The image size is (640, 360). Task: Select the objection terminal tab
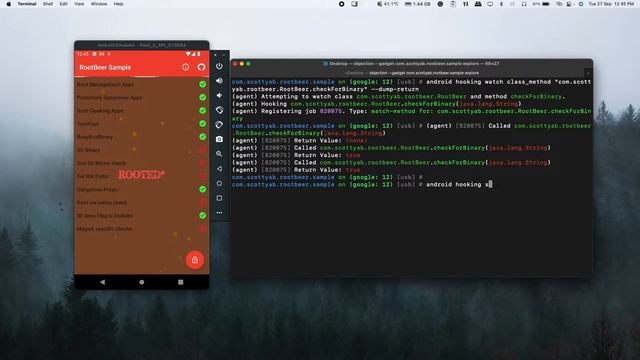411,73
